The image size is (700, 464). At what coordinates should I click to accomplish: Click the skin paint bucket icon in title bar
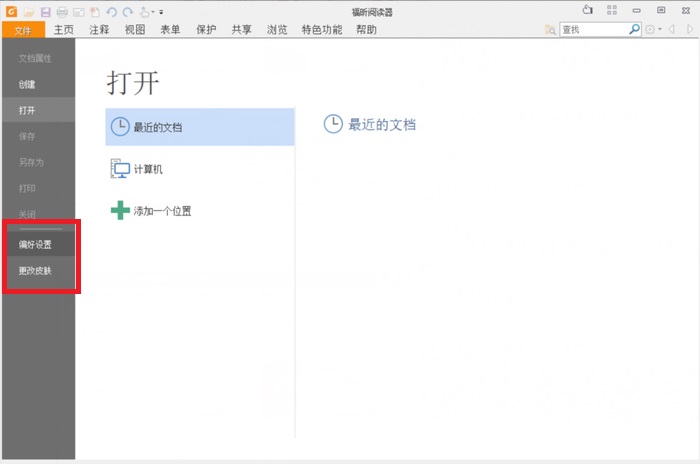click(588, 10)
